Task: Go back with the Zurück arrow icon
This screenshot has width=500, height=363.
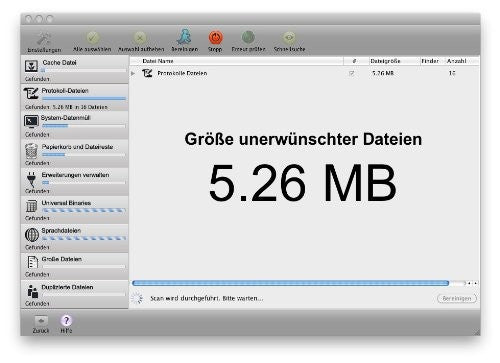Action: (41, 321)
